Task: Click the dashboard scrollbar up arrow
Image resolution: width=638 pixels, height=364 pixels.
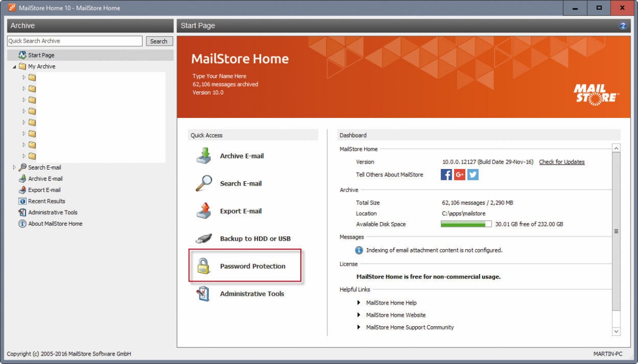Action: pyautogui.click(x=616, y=148)
